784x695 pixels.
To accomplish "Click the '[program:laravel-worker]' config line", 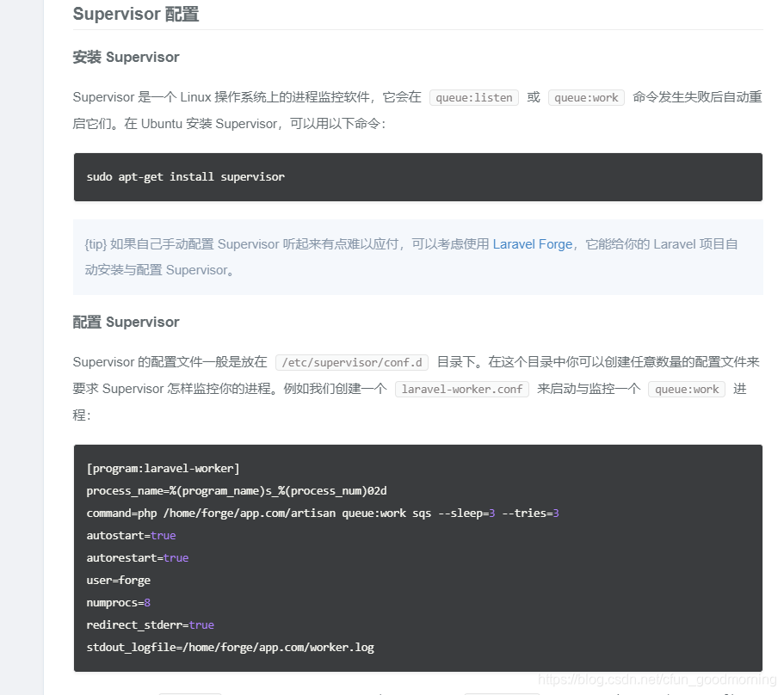I will (163, 469).
